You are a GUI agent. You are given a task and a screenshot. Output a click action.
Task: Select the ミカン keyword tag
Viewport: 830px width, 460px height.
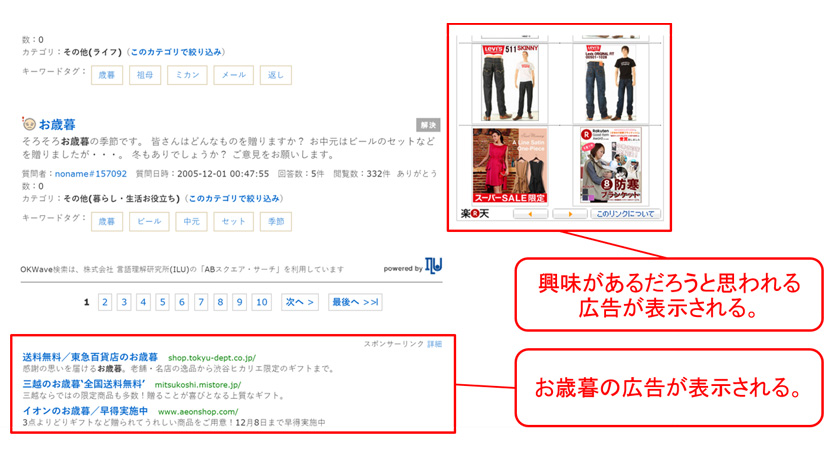pyautogui.click(x=187, y=75)
